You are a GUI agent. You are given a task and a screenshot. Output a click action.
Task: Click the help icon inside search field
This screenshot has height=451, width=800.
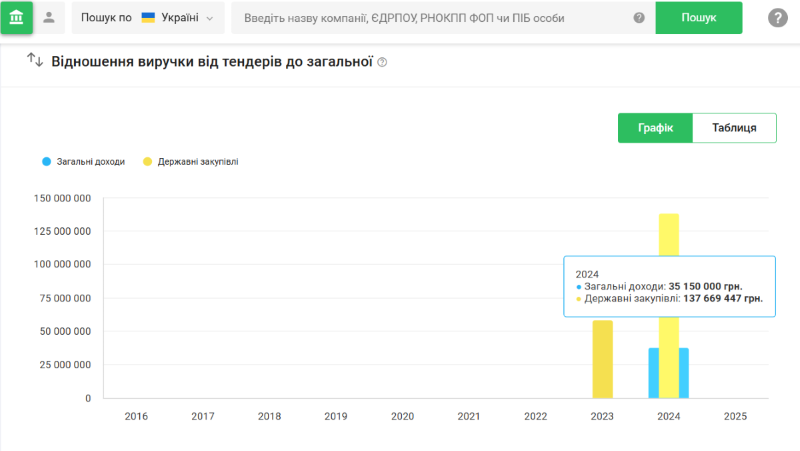point(639,18)
